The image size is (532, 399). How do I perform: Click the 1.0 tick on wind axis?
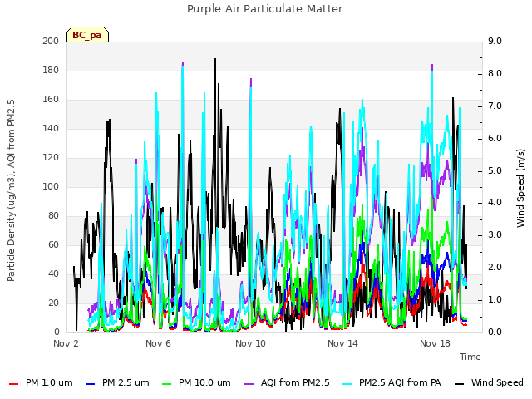tap(495, 299)
